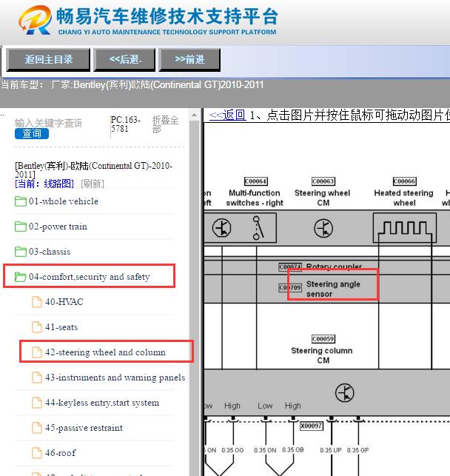Click the 刷新 refresh link
The image size is (450, 476).
click(x=93, y=184)
